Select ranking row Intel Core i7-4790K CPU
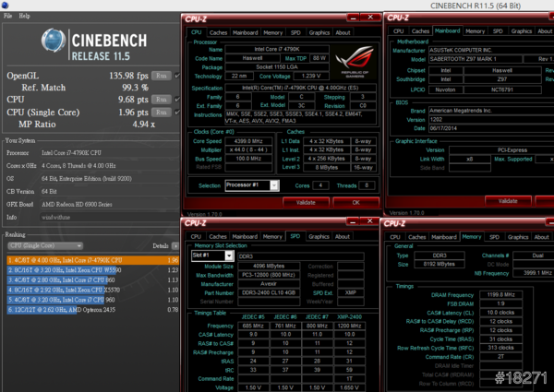The image size is (554, 392). pos(93,260)
